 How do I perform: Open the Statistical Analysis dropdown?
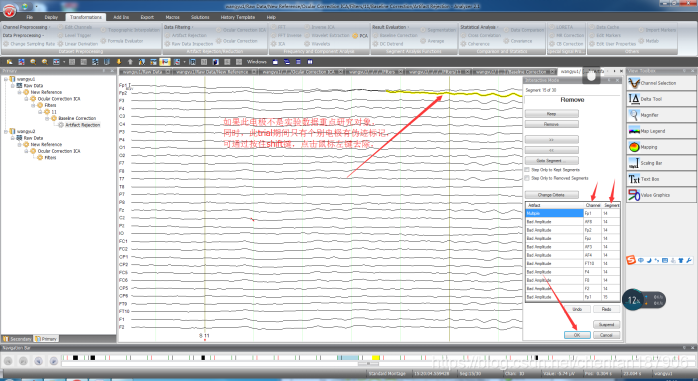(x=479, y=27)
